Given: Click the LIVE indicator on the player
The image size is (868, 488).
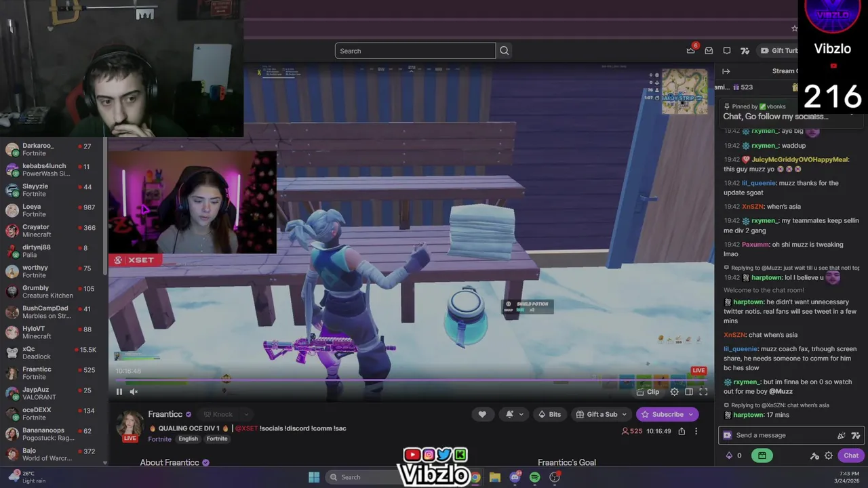Looking at the screenshot, I should click(698, 371).
